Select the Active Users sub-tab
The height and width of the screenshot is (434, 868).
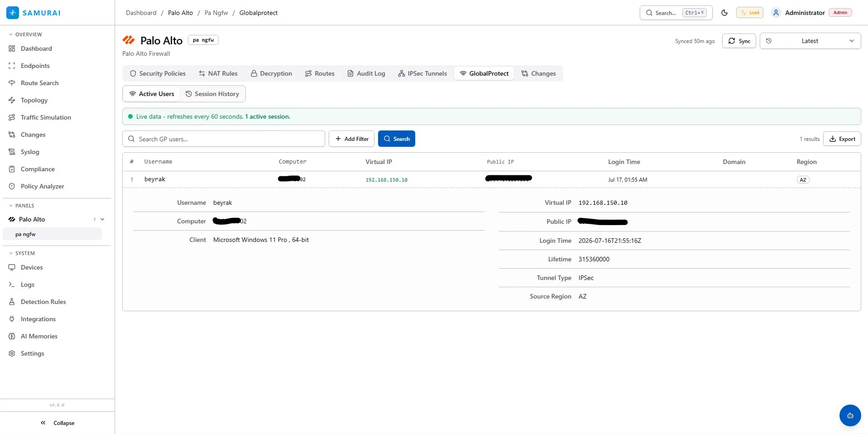click(x=152, y=94)
